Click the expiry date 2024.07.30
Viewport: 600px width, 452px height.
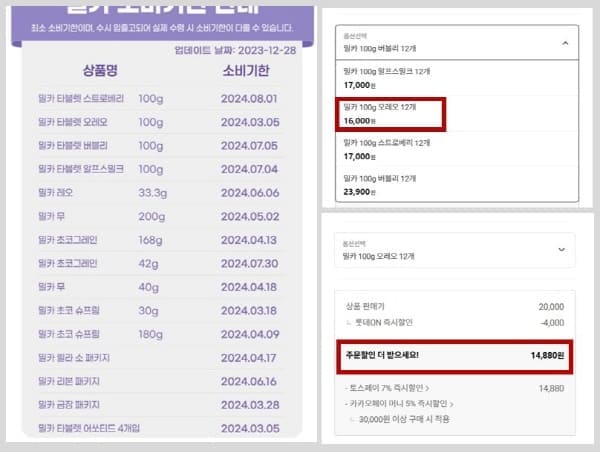[249, 264]
